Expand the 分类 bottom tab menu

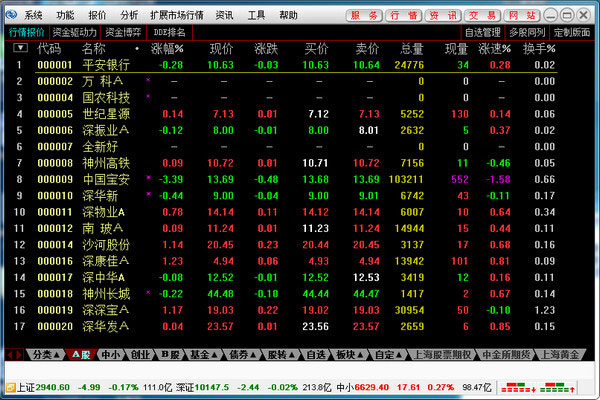click(46, 355)
